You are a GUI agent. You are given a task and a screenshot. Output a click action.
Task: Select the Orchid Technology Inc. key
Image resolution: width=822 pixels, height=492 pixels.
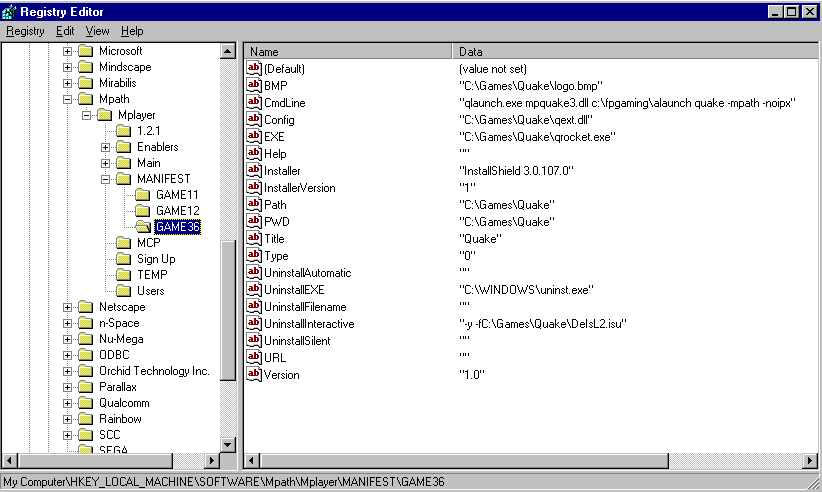[154, 371]
